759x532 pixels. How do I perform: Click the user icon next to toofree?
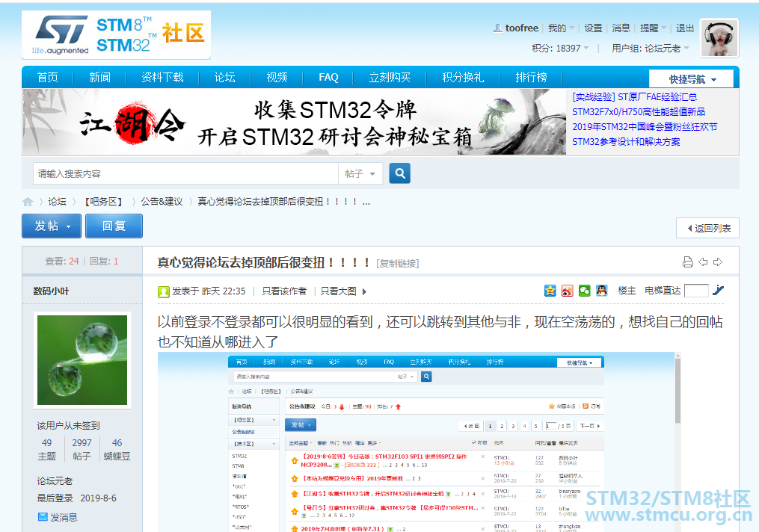(x=497, y=28)
